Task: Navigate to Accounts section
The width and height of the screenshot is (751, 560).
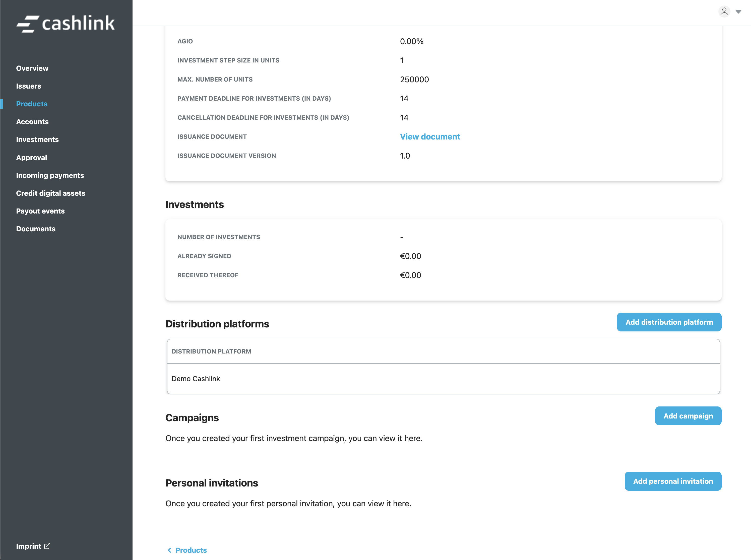Action: coord(32,122)
